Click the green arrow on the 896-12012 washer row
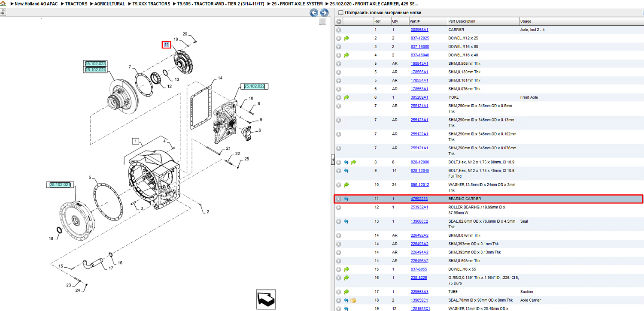This screenshot has height=311, width=644. 346,185
